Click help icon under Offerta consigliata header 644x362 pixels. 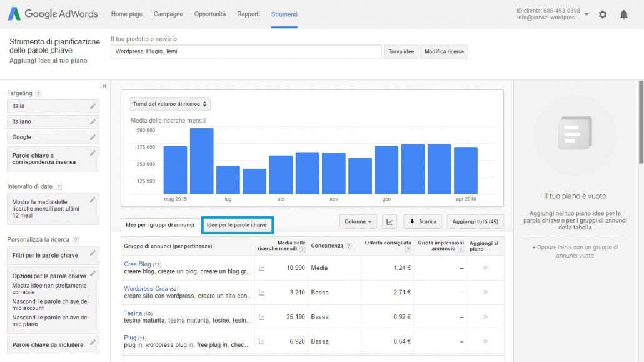(x=408, y=249)
